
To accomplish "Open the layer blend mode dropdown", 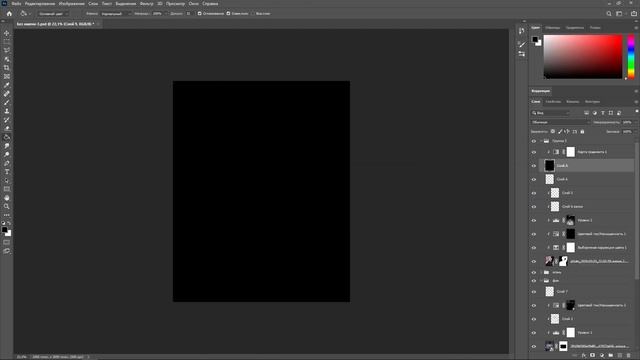I will [560, 122].
